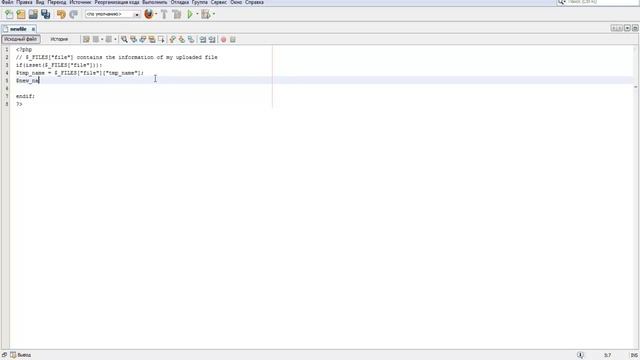The width and height of the screenshot is (640, 360).
Task: Open the Выполнить menu
Action: pos(155,2)
